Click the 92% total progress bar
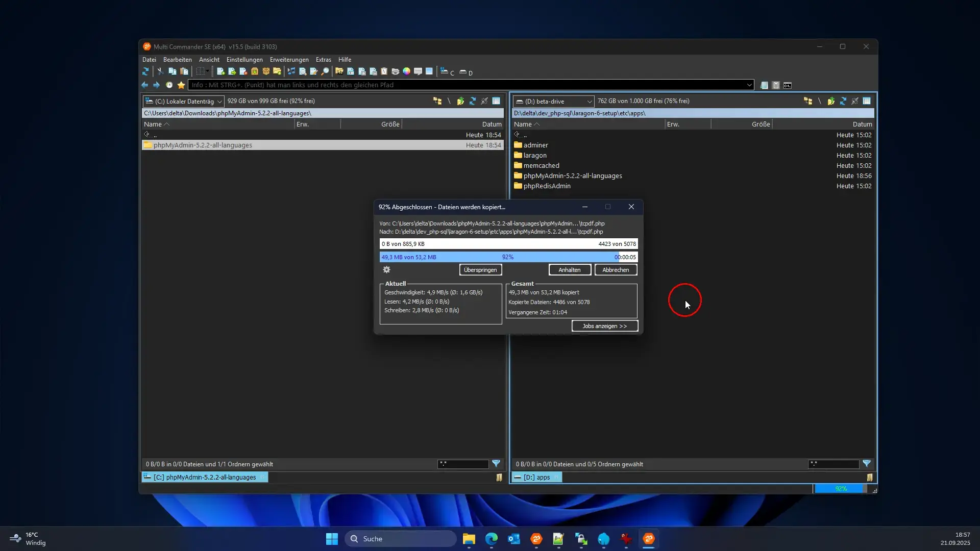Screen dimensions: 980x551 (508, 257)
